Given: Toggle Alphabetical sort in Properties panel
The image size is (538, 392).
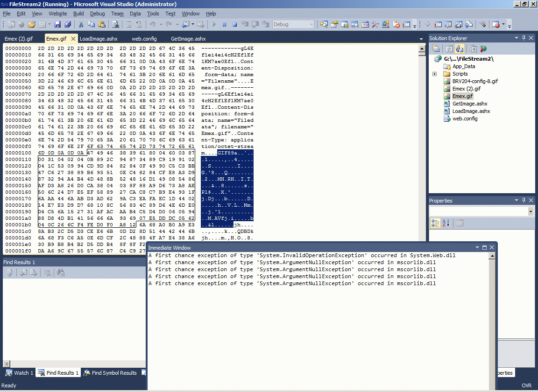Looking at the screenshot, I should [x=446, y=223].
